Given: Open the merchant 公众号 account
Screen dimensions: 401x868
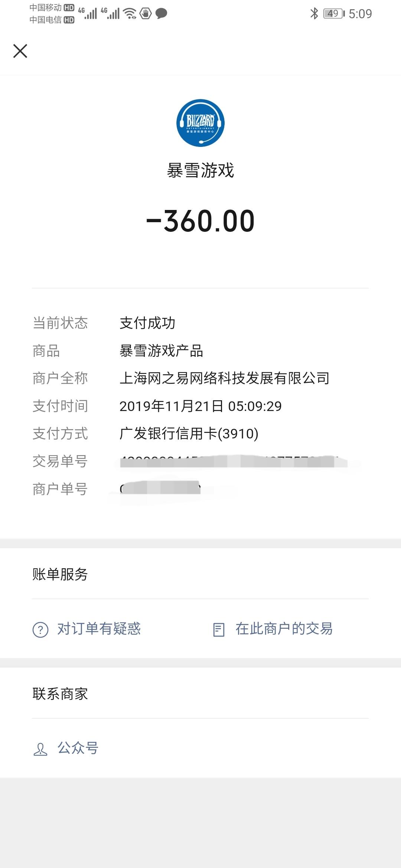Looking at the screenshot, I should [x=78, y=748].
